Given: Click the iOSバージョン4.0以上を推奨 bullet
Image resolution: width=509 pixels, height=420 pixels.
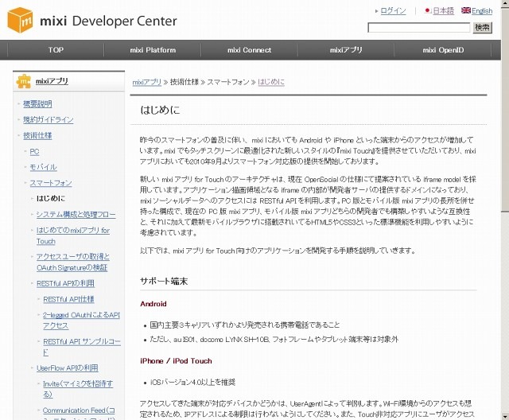Looking at the screenshot, I should [192, 383].
